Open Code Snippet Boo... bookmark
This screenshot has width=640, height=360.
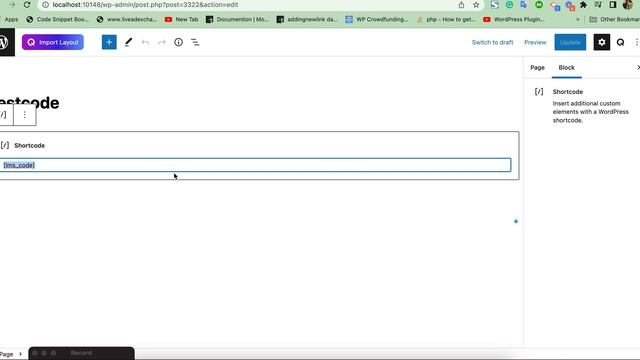[57, 19]
